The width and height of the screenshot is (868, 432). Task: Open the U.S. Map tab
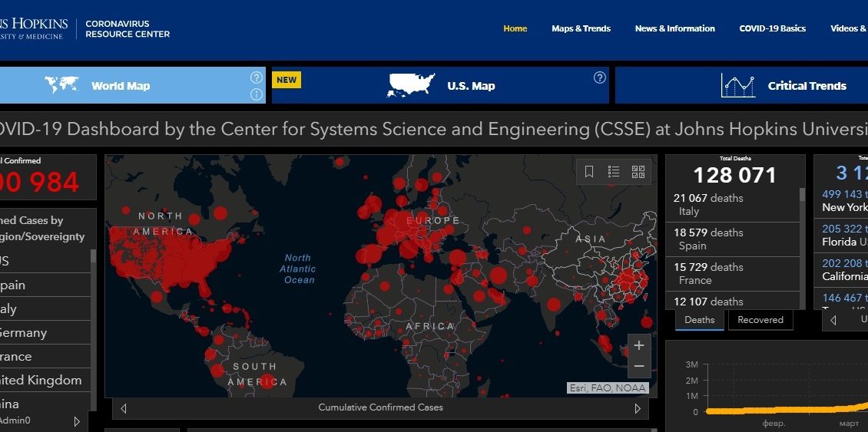tap(440, 85)
